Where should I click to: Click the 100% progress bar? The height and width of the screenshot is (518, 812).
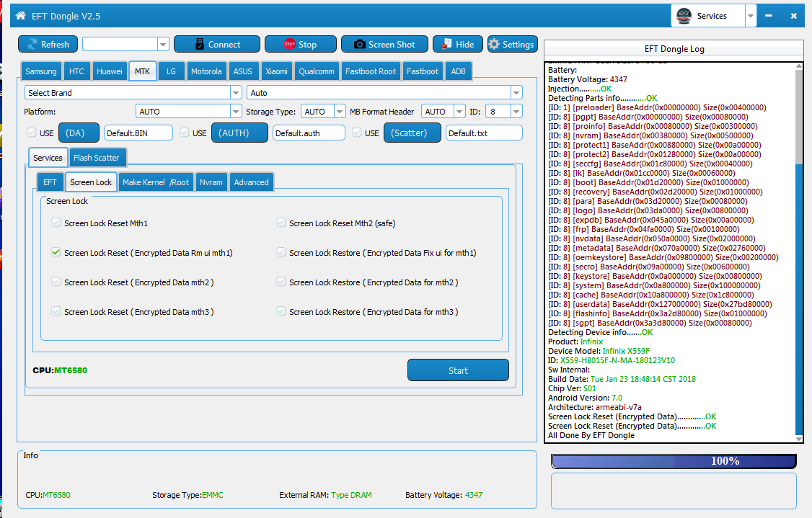pos(673,461)
